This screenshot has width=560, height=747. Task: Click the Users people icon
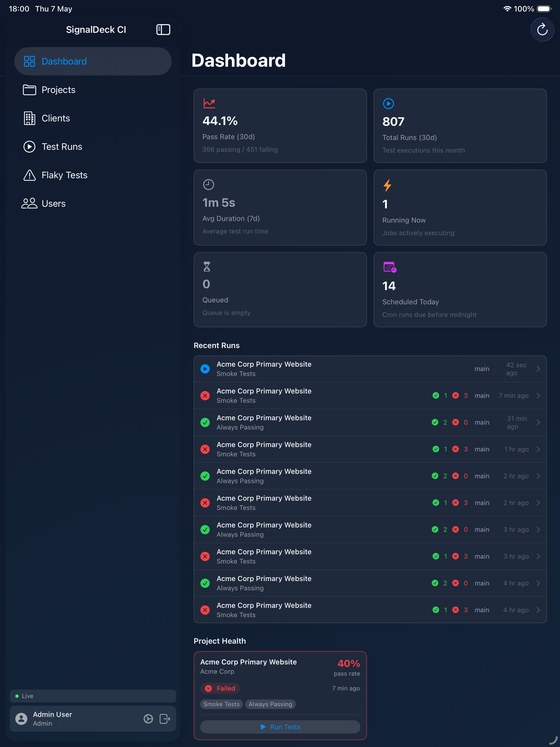click(x=29, y=203)
